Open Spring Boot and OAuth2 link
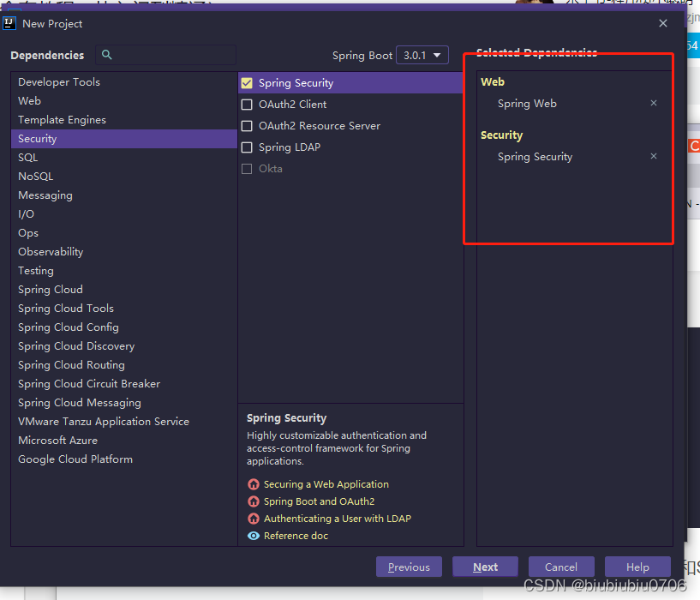 (x=320, y=501)
